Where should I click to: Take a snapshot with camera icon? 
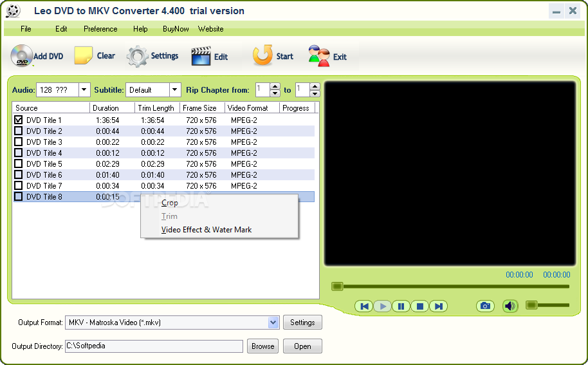tap(485, 306)
